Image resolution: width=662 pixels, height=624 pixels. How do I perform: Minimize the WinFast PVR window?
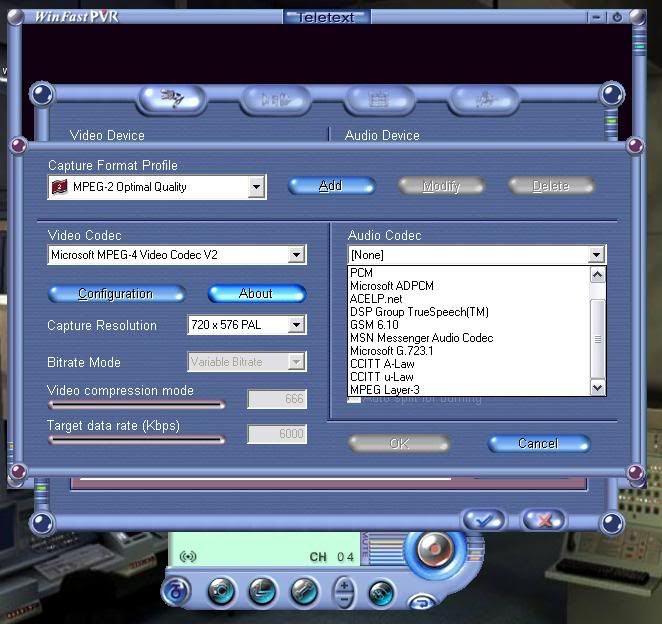click(596, 17)
